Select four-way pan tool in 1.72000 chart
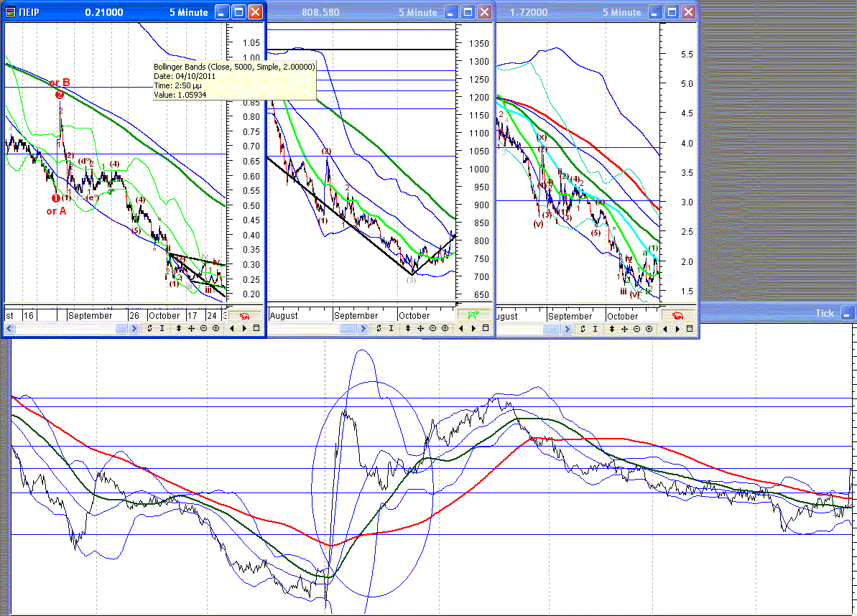The height and width of the screenshot is (616, 857). [624, 329]
